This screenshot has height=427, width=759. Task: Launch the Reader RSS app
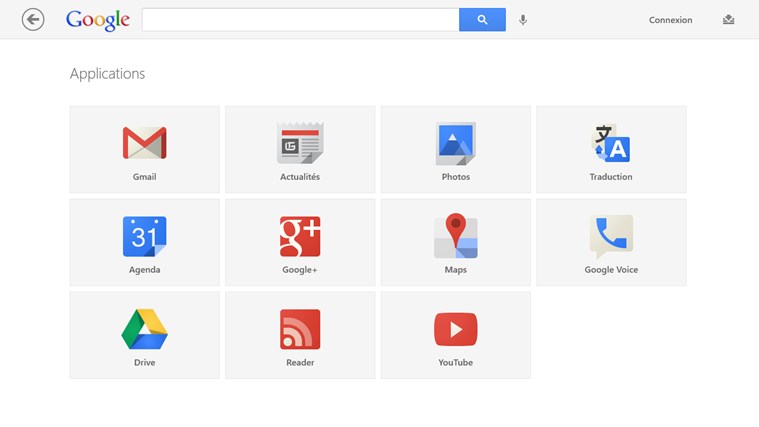(300, 335)
